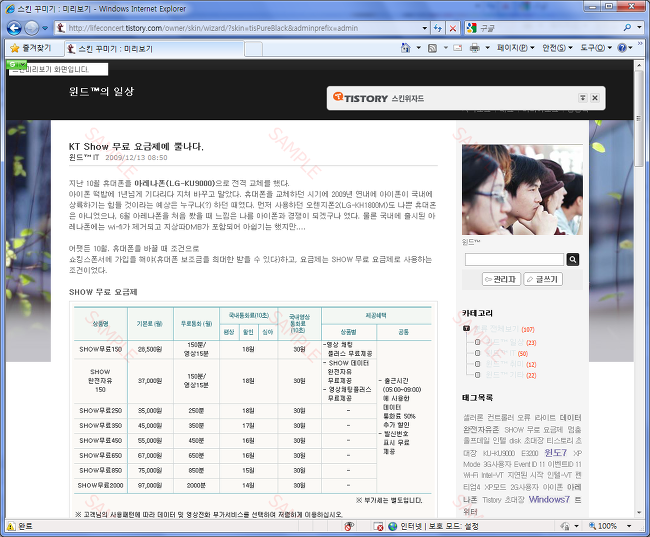650x537 pixels.
Task: Click the search magnifier in browser search box
Action: pos(627,28)
